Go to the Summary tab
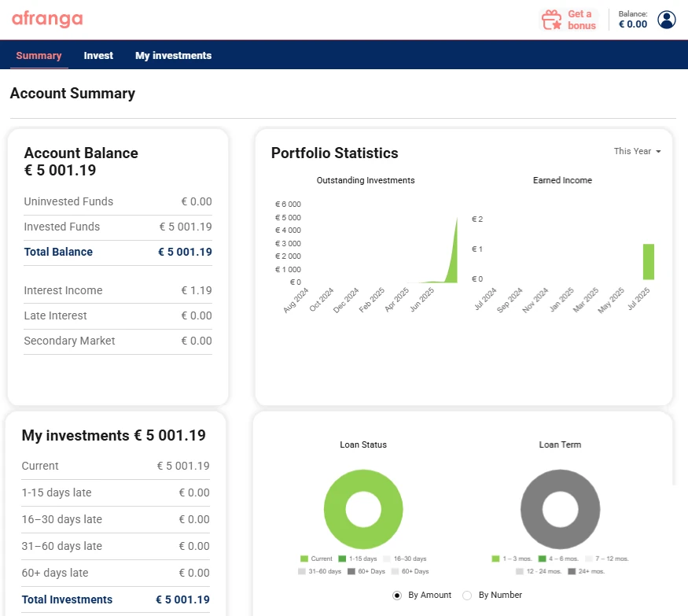Image resolution: width=688 pixels, height=616 pixels. click(39, 56)
